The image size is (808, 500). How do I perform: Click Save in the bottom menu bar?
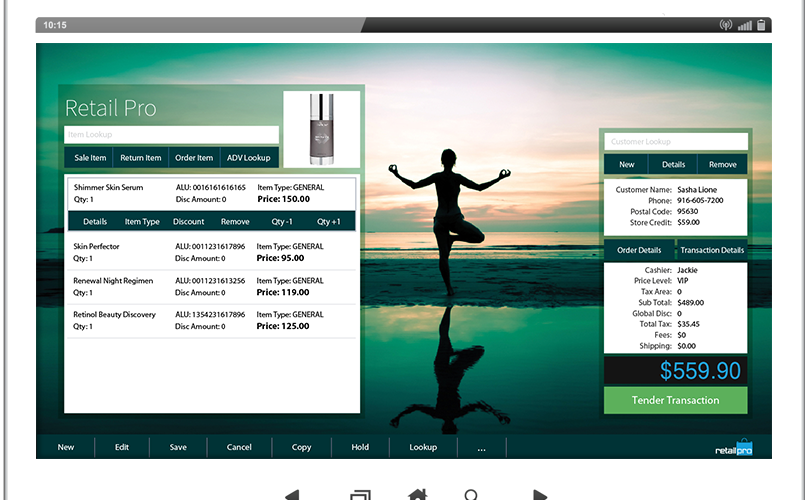click(x=178, y=447)
